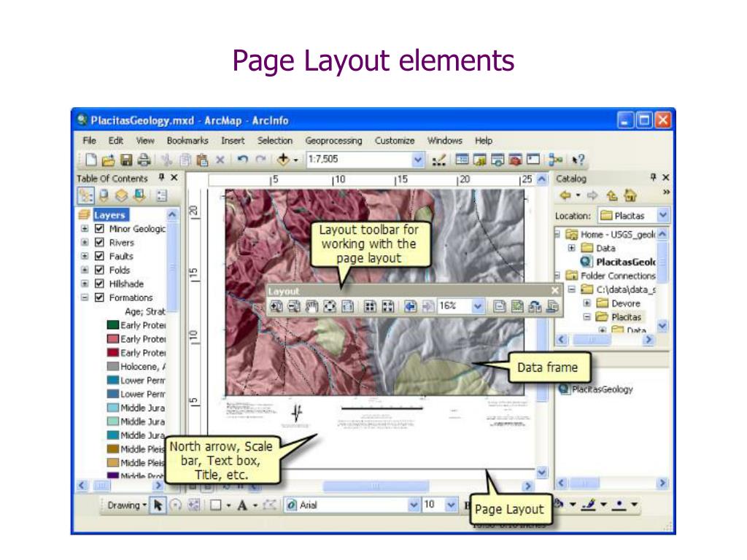
Task: Close the Table Of Contents panel
Action: coord(174,178)
